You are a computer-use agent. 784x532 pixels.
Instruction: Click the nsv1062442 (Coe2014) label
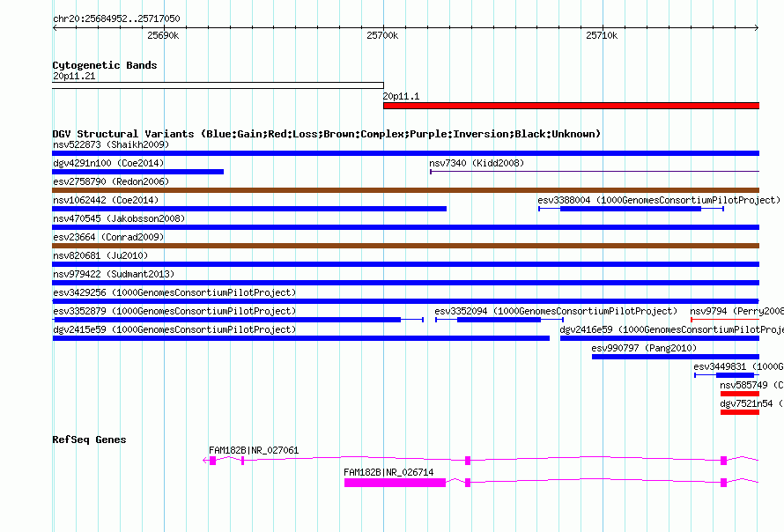pyautogui.click(x=106, y=200)
